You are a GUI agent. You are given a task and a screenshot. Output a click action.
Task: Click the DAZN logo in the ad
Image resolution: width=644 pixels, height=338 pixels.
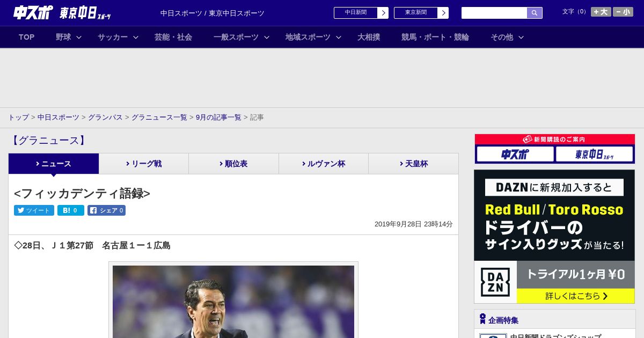[x=495, y=282]
